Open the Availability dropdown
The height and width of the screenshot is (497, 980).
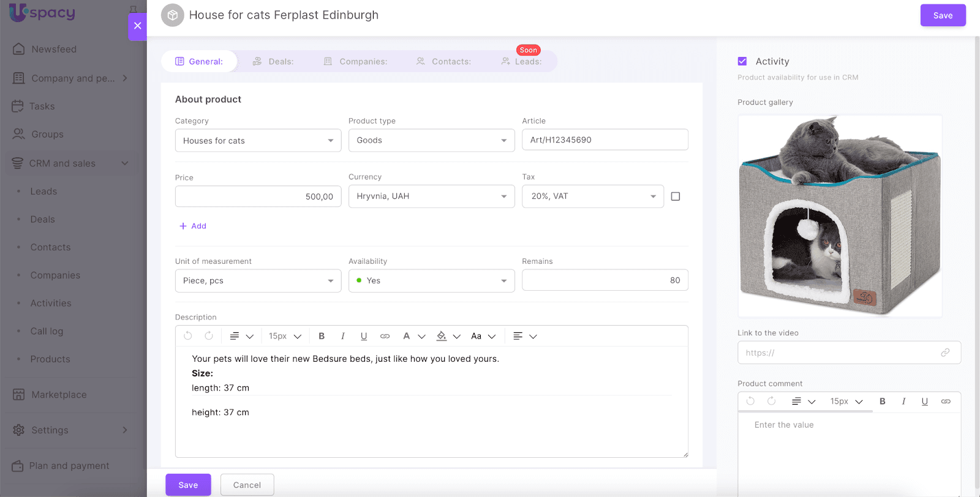pos(431,281)
